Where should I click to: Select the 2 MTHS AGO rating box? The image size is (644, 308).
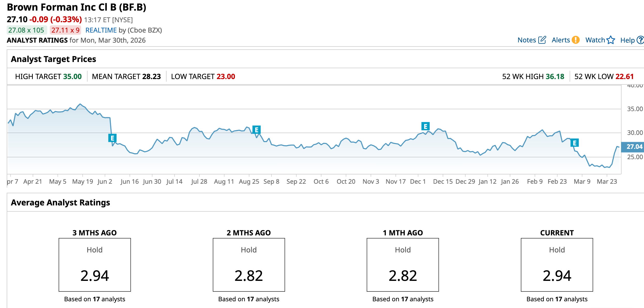[249, 265]
